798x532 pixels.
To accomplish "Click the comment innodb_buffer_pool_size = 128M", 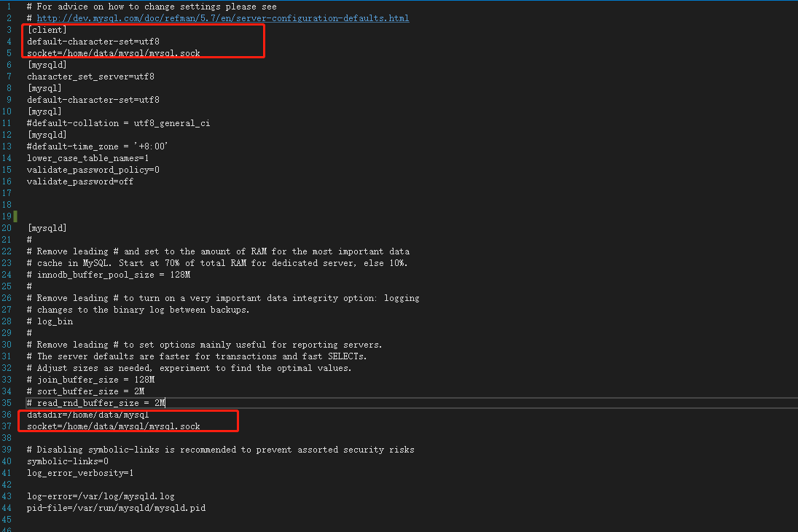I will (x=109, y=275).
